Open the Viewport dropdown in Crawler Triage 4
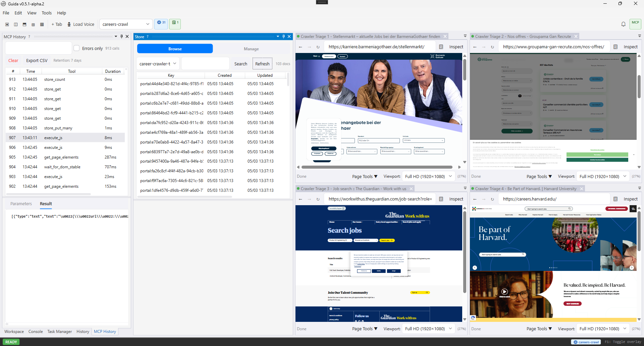The height and width of the screenshot is (346, 644). pos(603,329)
